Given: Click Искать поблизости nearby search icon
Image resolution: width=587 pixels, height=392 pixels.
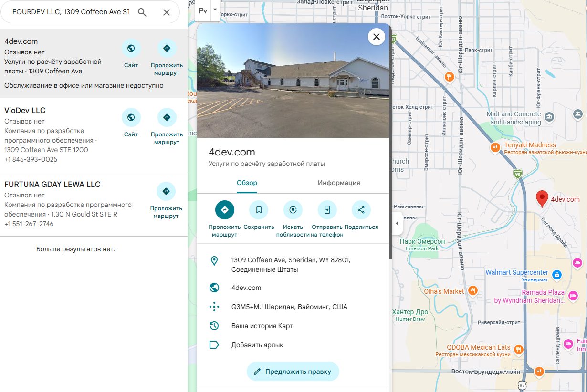Looking at the screenshot, I should point(293,210).
